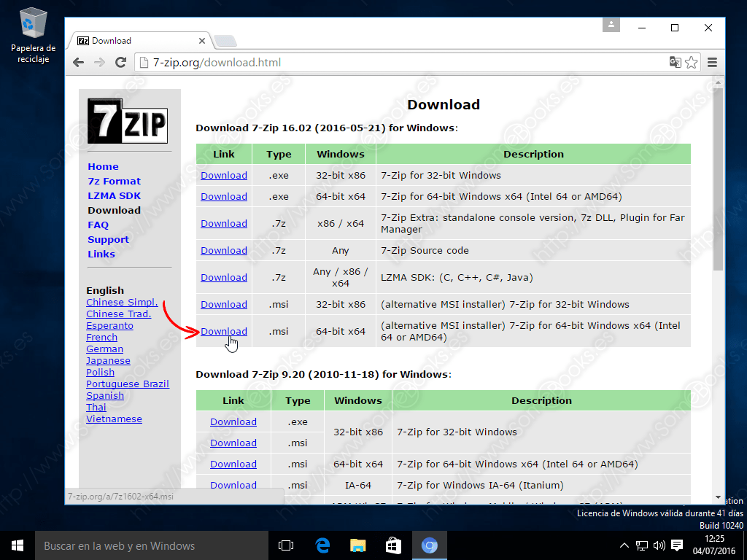Open the Windows Start menu

[x=17, y=545]
